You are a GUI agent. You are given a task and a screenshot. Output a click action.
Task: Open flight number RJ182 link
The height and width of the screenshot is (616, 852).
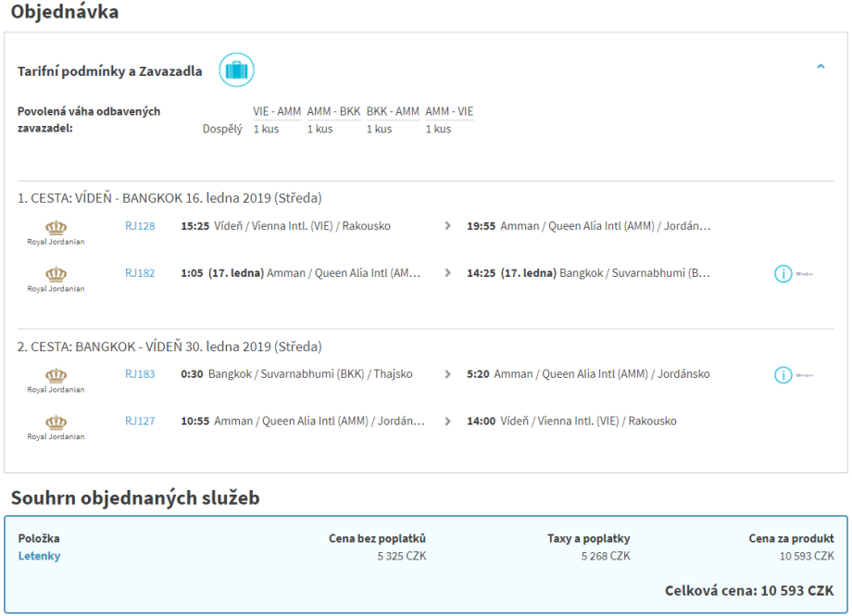(140, 273)
